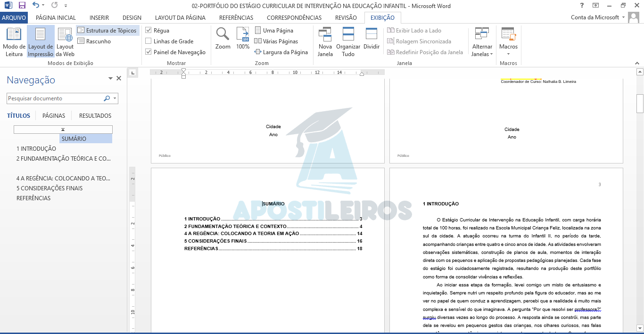
Task: Toggle the Painel de Navegação checkbox
Action: pos(149,52)
